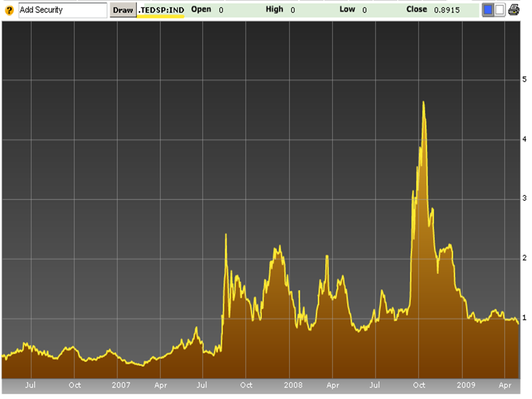The width and height of the screenshot is (532, 399).
Task: Click the 2 label on the value axis
Action: click(x=525, y=258)
